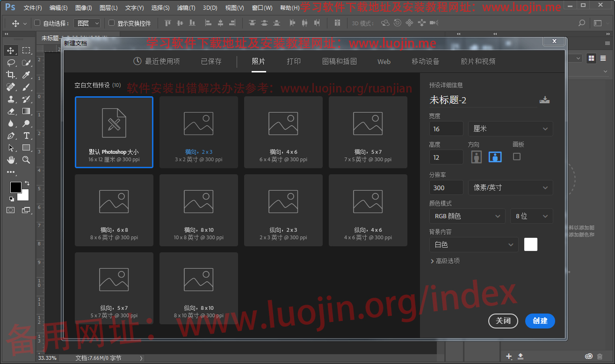This screenshot has width=615, height=364.
Task: Select the 横向, 4 x 6 preset
Action: click(283, 132)
